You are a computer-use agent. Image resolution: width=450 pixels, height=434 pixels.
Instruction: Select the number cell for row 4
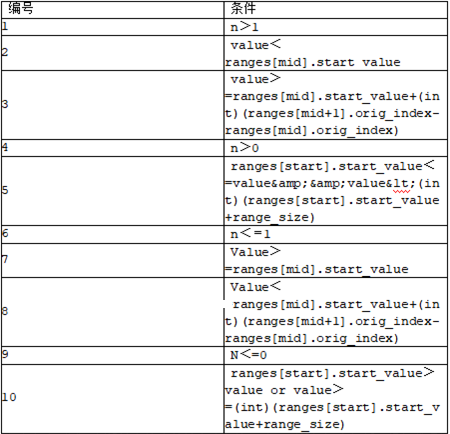[x=112, y=148]
